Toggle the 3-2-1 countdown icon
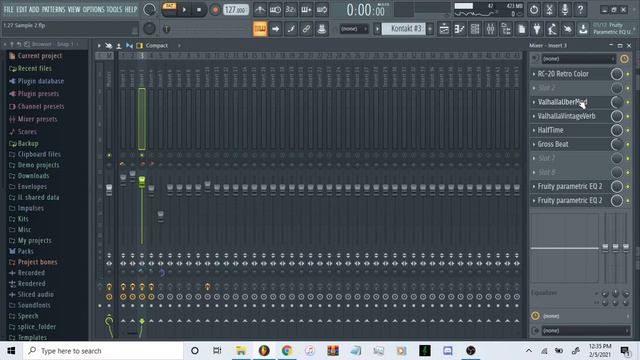 click(x=291, y=9)
